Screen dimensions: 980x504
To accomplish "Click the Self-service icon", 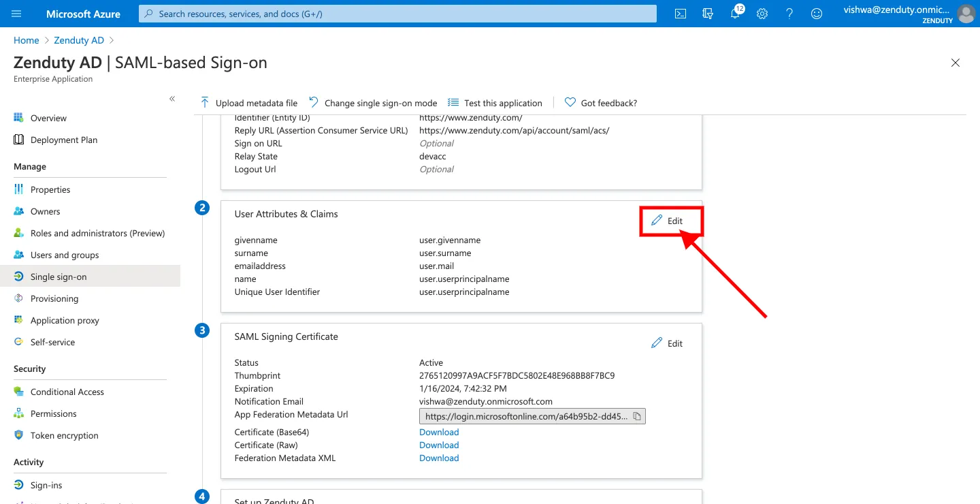I will pyautogui.click(x=18, y=342).
